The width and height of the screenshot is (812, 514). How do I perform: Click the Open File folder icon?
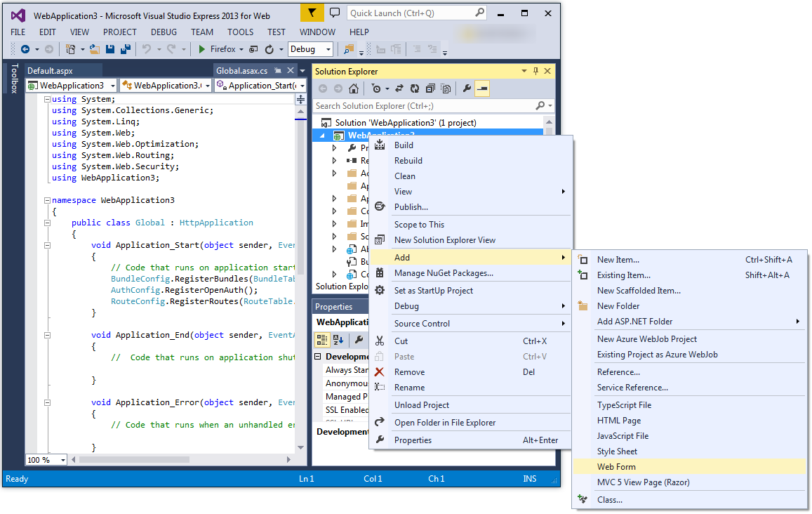pos(94,49)
